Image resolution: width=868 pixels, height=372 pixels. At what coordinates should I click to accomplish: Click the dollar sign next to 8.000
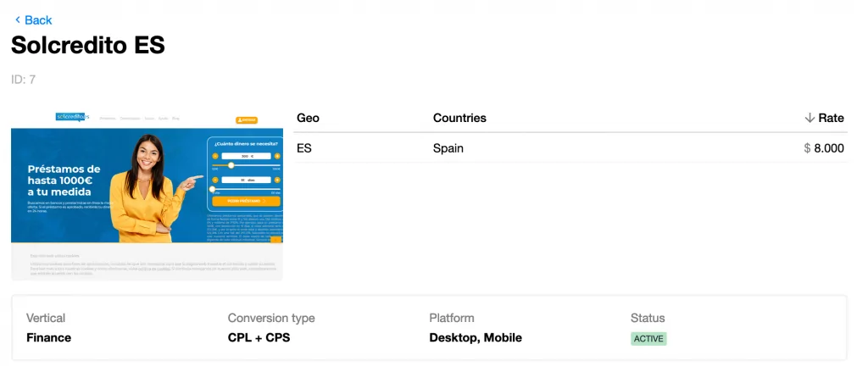[x=807, y=148]
